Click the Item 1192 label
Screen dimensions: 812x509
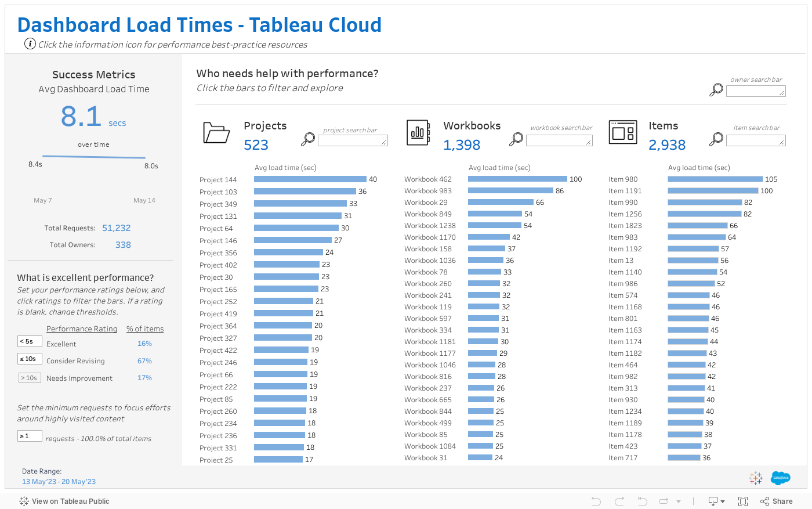[x=625, y=248]
